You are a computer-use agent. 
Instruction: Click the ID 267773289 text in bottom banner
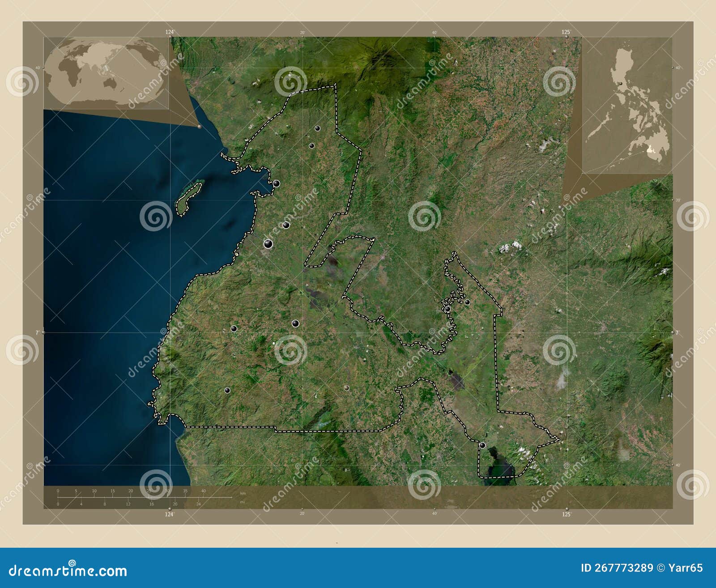(x=617, y=568)
